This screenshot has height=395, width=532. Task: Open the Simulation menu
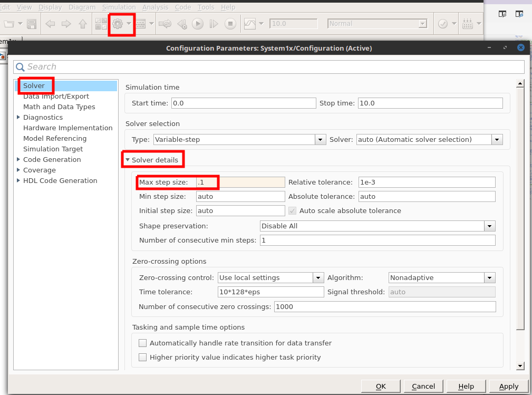click(119, 7)
